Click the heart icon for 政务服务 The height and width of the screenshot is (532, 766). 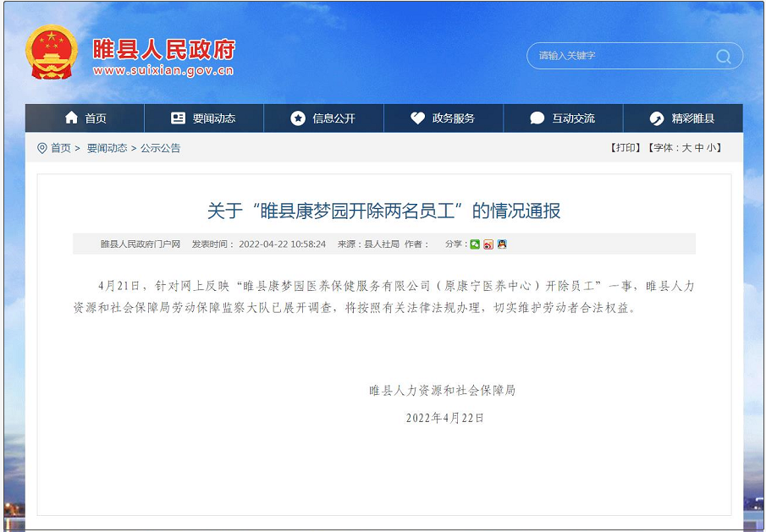(x=417, y=118)
